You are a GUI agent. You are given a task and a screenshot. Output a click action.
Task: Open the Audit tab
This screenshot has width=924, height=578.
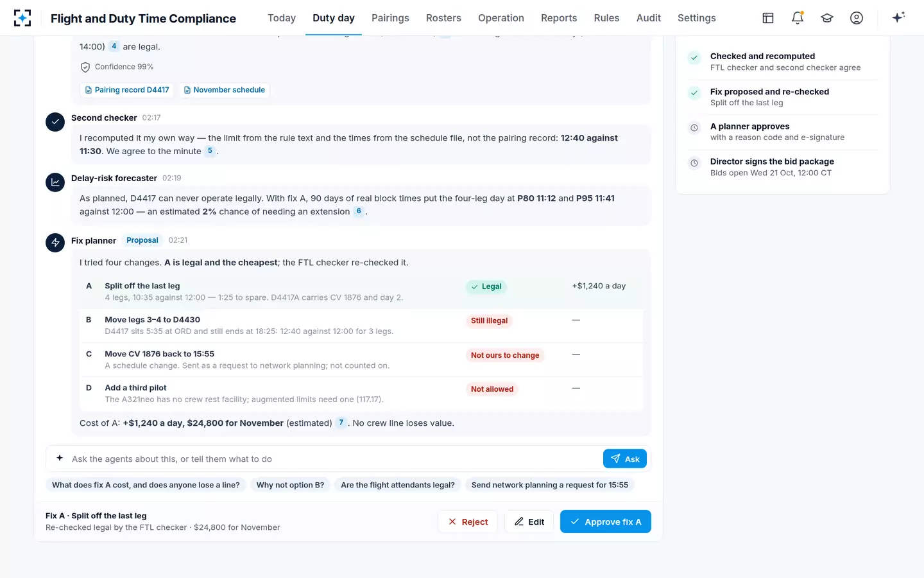pyautogui.click(x=649, y=18)
